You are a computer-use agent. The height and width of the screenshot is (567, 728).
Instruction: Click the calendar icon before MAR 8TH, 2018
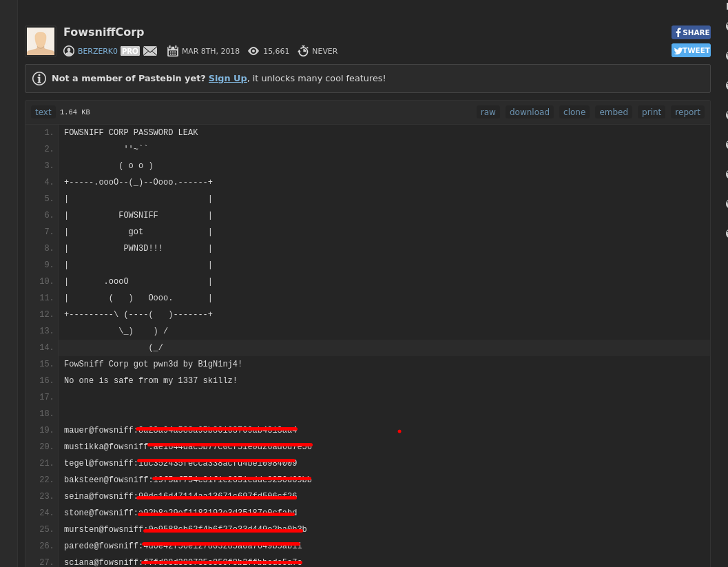tap(173, 51)
